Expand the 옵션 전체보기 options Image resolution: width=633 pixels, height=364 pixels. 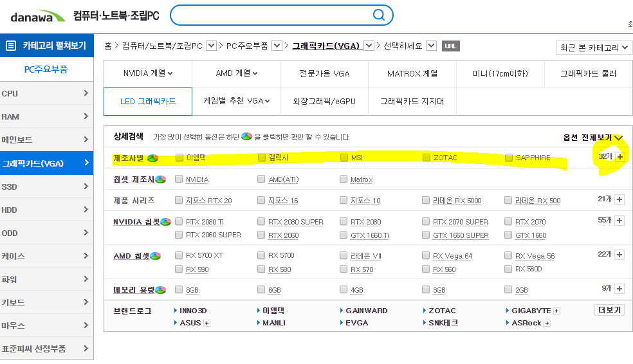point(592,137)
